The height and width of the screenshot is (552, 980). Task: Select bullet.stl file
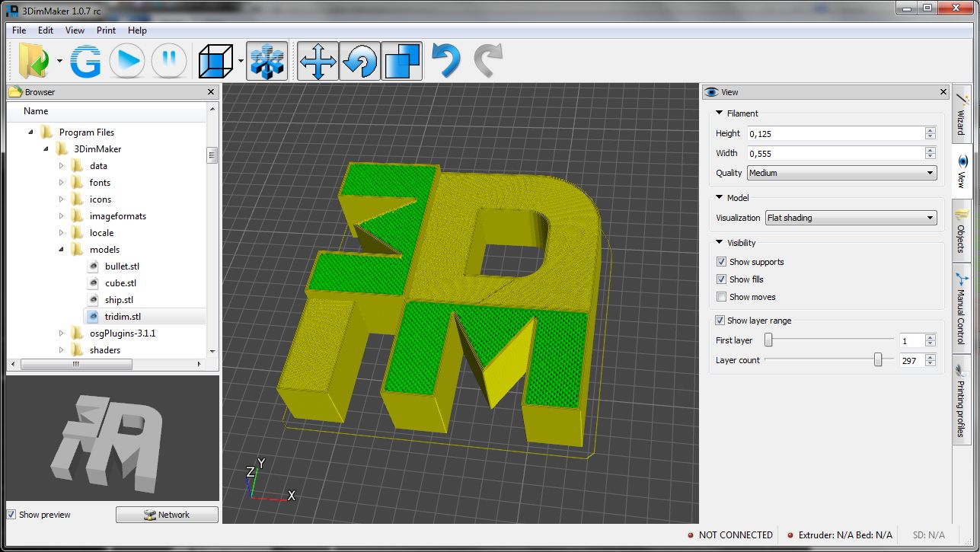(x=122, y=266)
